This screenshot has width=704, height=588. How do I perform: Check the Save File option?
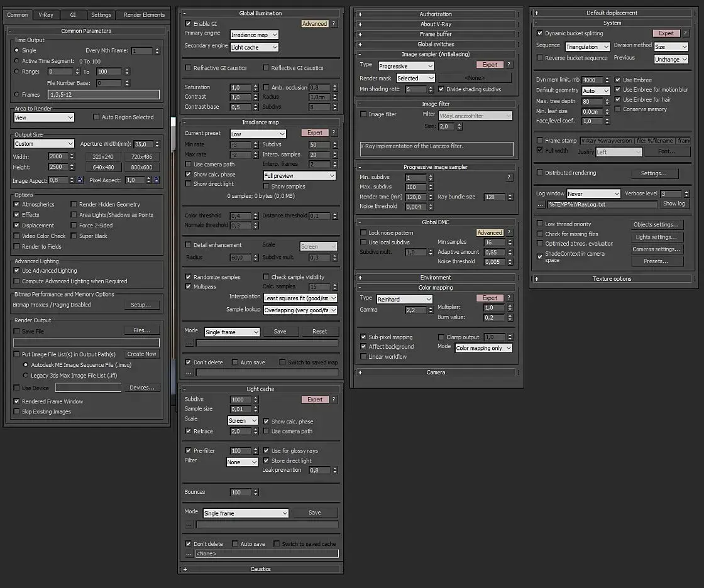16,331
